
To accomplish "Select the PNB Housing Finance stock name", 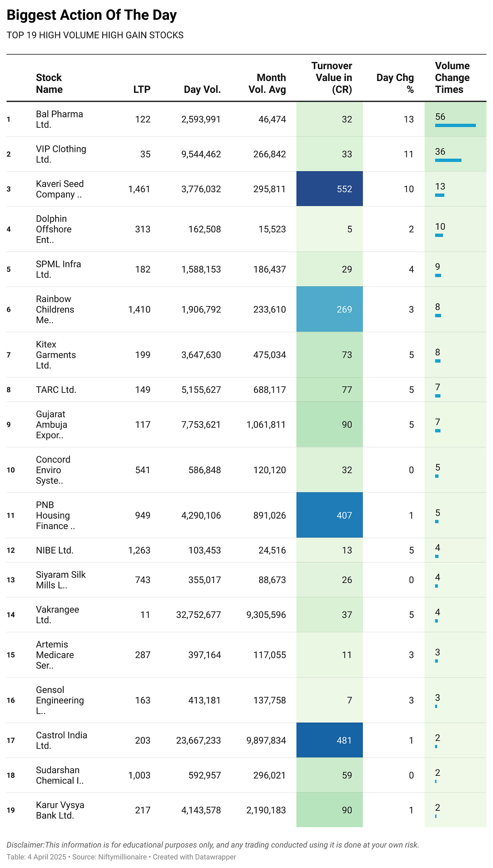I will point(55,516).
